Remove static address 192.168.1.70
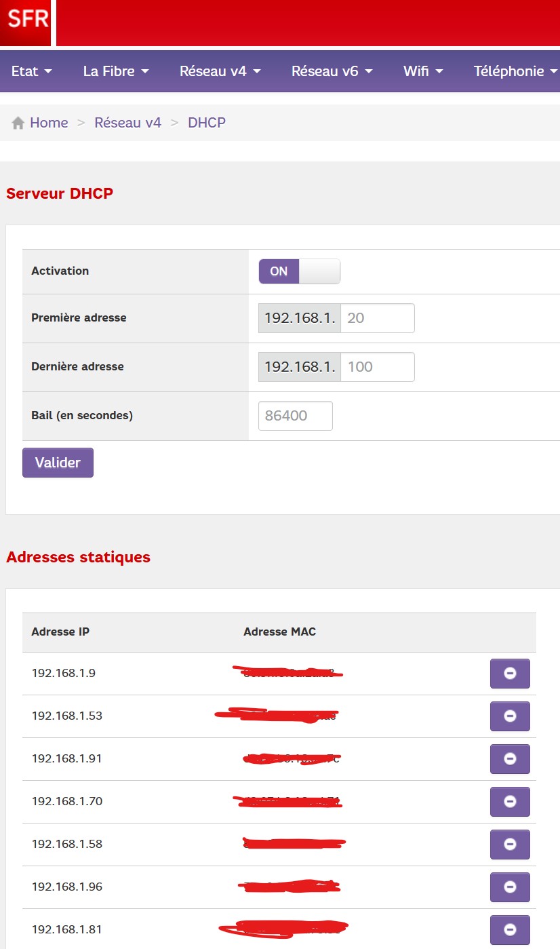Viewport: 560px width, 949px height. point(510,802)
